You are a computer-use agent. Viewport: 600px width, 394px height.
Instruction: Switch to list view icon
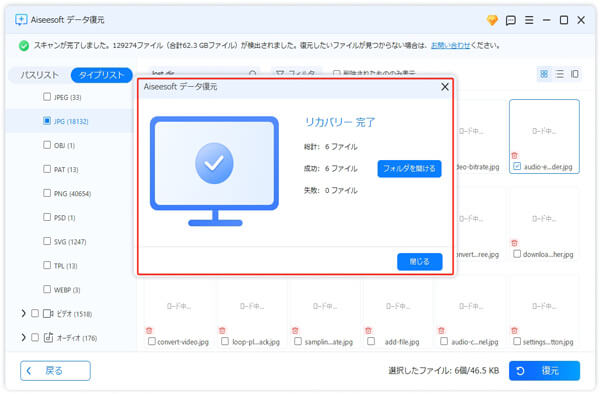tap(559, 74)
